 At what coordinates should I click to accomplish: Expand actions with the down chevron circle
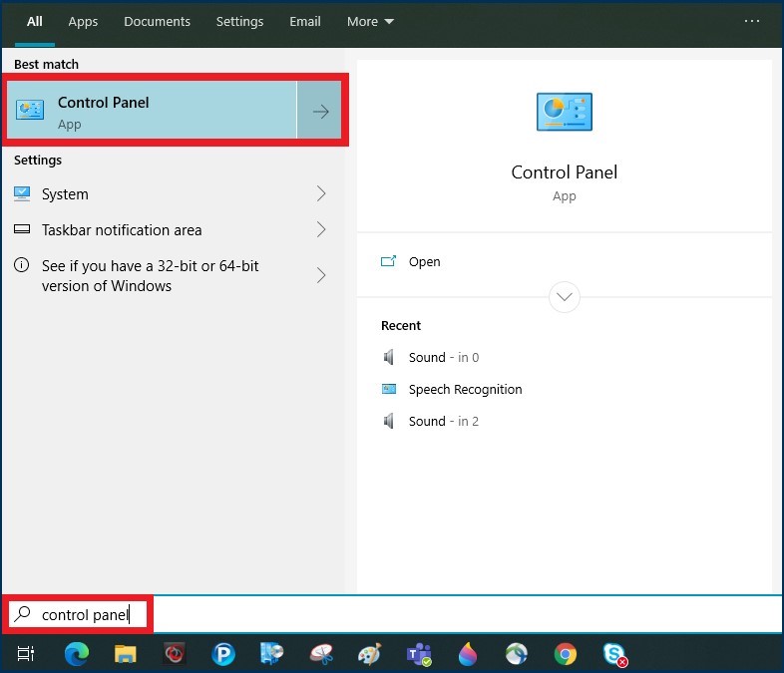565,297
